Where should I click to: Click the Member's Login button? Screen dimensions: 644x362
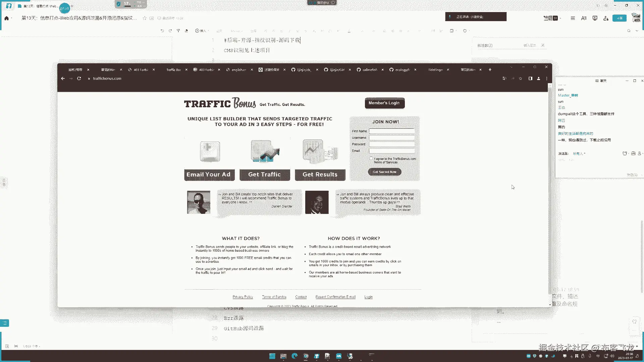click(384, 103)
